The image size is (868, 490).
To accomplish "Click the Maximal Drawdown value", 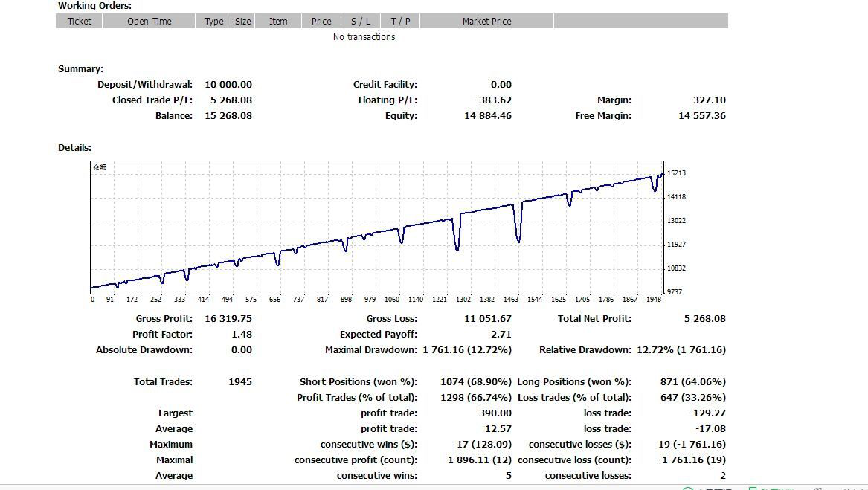I will click(467, 350).
